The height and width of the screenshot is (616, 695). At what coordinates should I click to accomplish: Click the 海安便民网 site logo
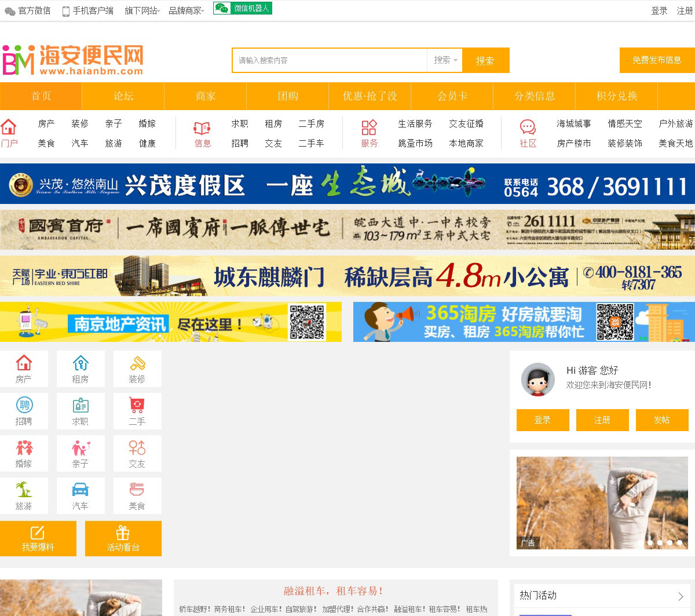(73, 60)
